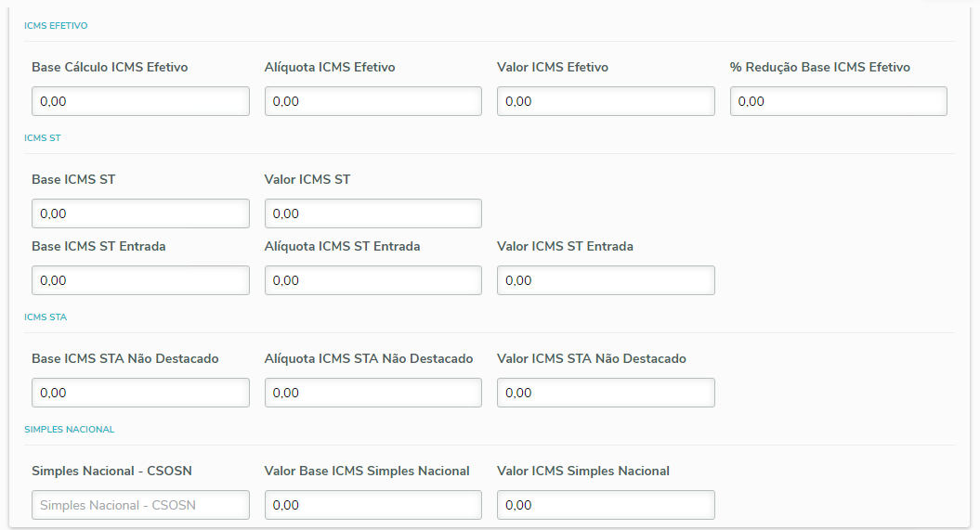
Task: Click the Valor ICMS ST field
Action: (x=372, y=213)
